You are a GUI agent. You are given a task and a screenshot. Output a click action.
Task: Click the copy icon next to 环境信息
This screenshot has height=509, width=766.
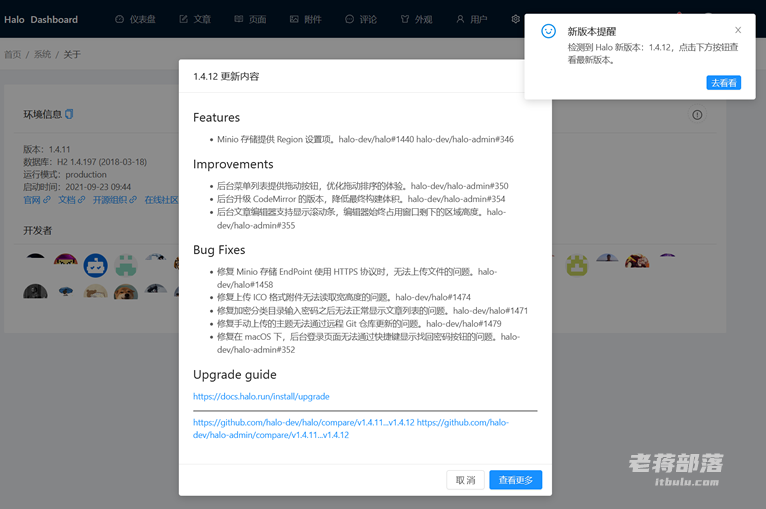point(69,114)
